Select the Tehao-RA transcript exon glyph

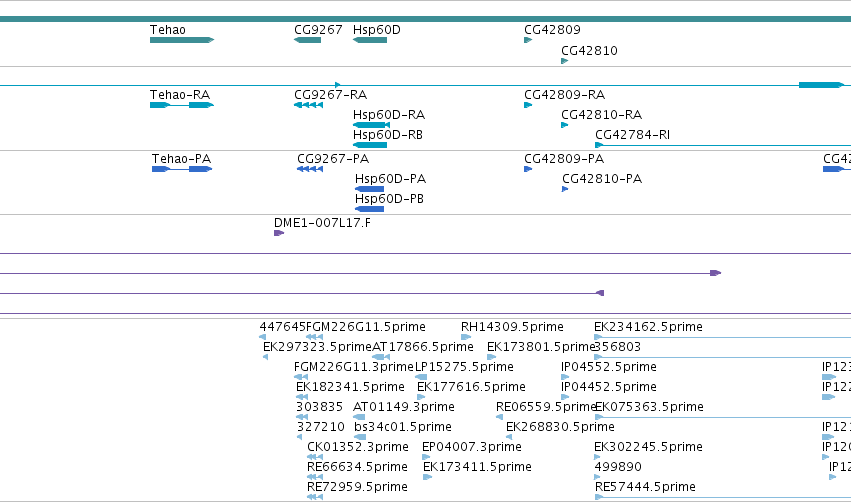click(182, 105)
